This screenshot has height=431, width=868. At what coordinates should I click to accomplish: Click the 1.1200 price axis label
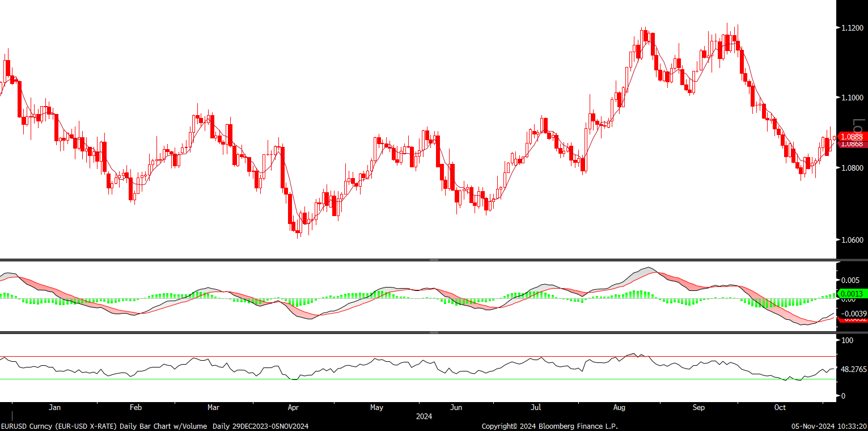[x=852, y=28]
